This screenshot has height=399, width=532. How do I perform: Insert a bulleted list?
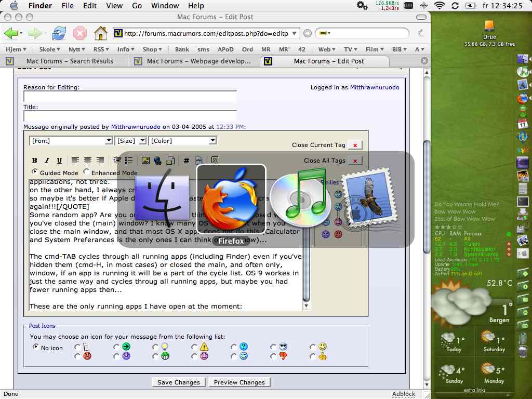pyautogui.click(x=129, y=160)
